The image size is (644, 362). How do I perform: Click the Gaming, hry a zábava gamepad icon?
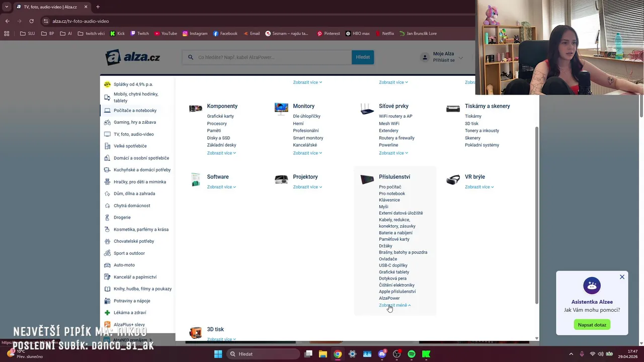tap(107, 122)
